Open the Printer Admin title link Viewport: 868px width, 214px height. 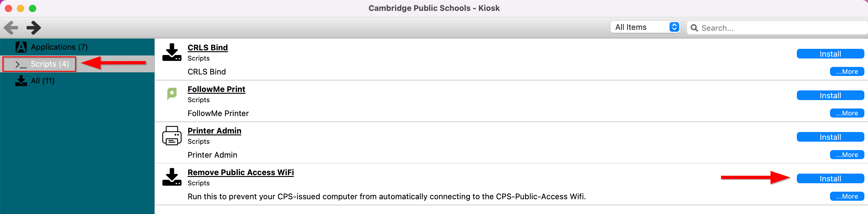214,131
